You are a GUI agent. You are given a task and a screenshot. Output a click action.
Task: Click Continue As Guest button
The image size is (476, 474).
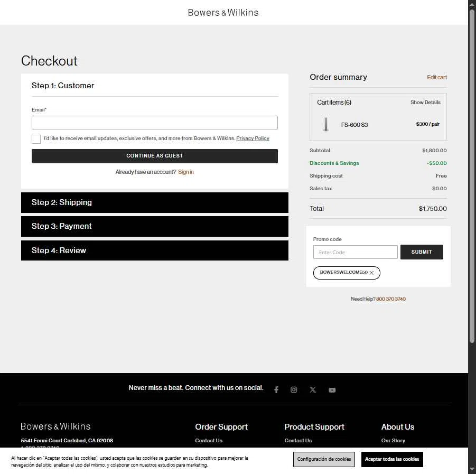coord(154,156)
